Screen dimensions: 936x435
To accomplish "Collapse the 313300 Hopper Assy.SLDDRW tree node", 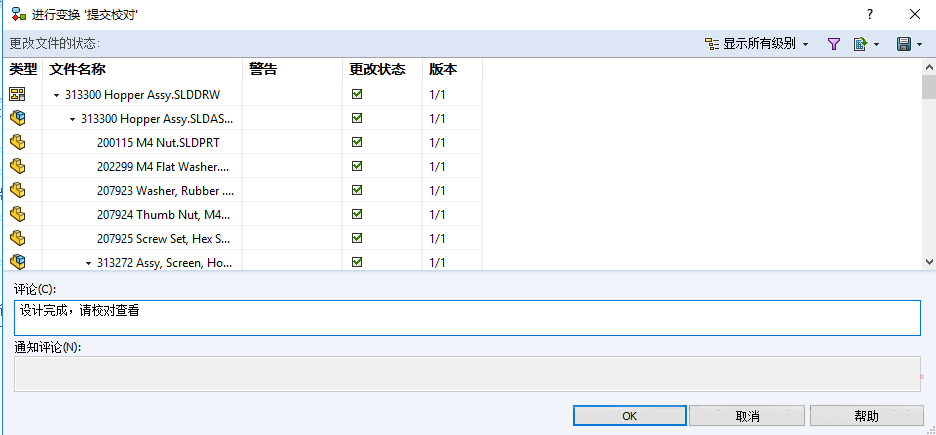I will coord(57,95).
